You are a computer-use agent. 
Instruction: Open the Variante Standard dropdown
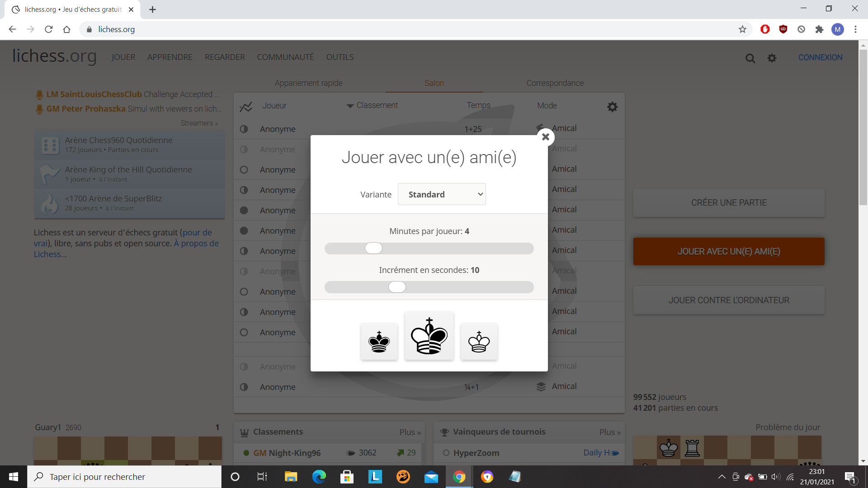[442, 194]
